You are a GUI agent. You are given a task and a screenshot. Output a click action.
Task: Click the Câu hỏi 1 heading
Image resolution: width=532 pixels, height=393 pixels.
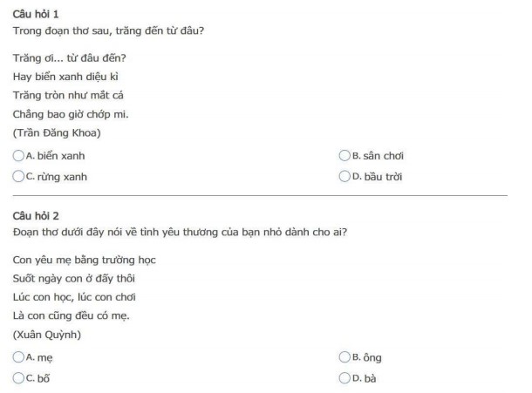pos(37,16)
